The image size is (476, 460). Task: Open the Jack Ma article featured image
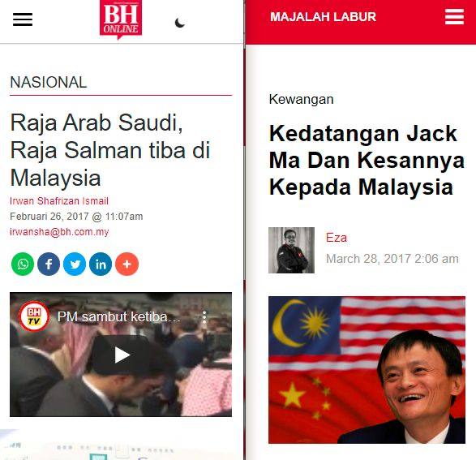(x=367, y=370)
